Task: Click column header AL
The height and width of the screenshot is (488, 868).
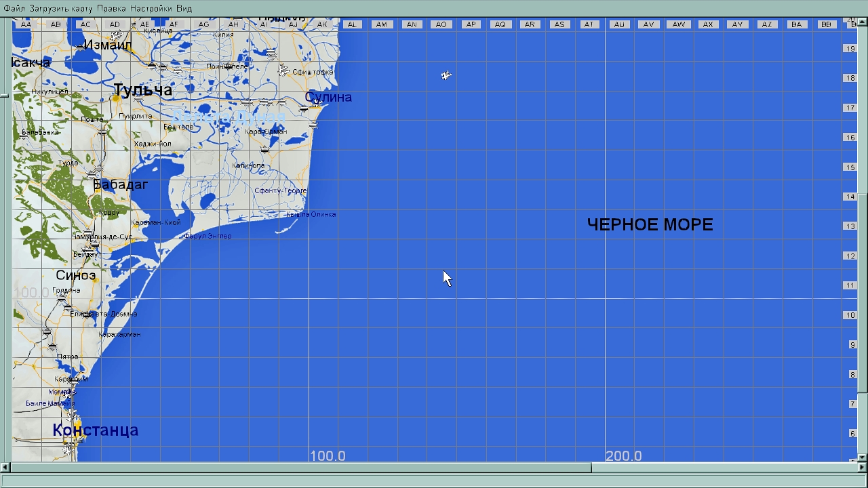Action: 352,24
